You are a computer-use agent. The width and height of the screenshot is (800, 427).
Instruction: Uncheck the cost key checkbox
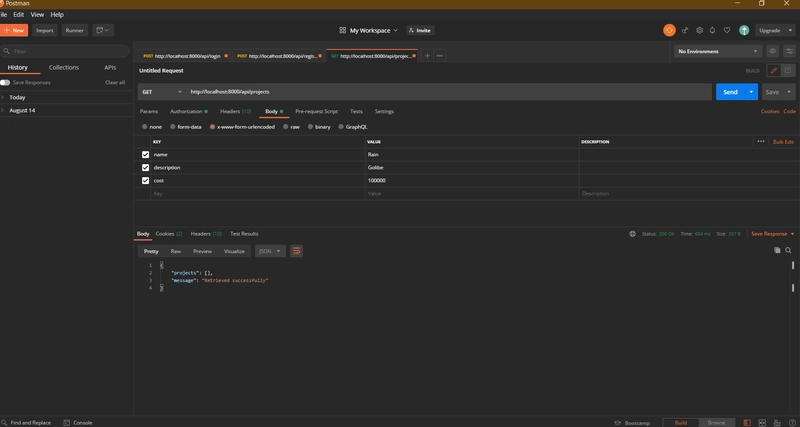coord(145,181)
